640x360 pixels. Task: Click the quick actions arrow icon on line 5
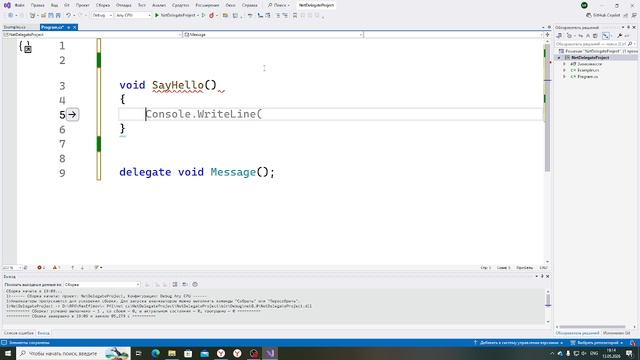pyautogui.click(x=72, y=115)
